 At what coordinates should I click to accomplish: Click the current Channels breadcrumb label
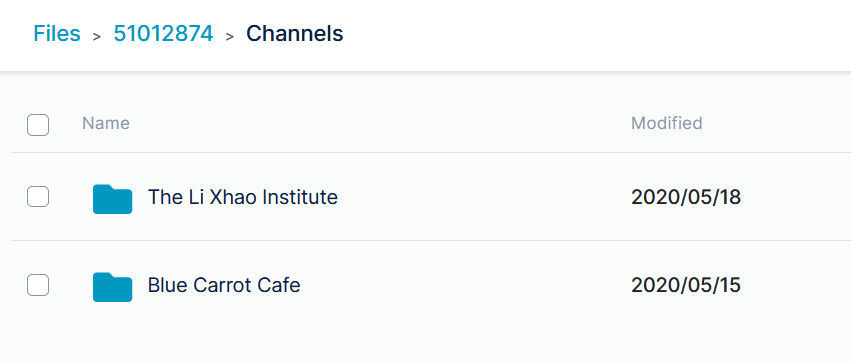coord(295,34)
